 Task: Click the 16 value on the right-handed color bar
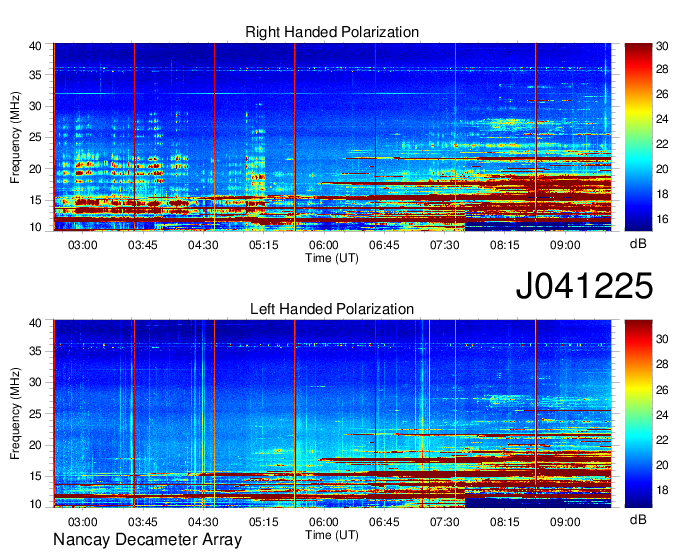point(662,219)
